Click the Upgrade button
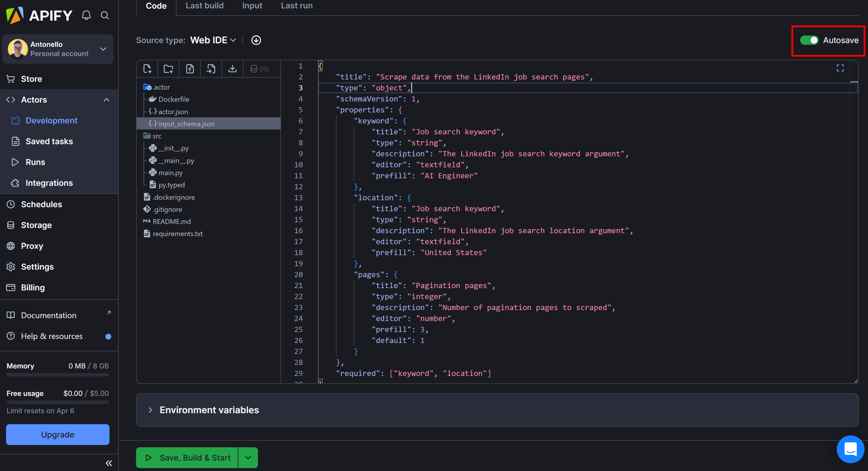This screenshot has width=868, height=471. point(57,435)
